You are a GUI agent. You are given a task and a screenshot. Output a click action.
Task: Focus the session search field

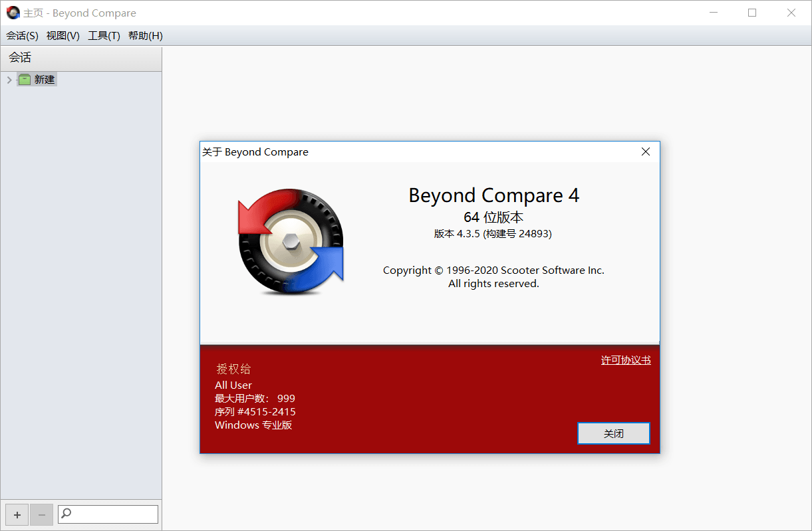(108, 514)
